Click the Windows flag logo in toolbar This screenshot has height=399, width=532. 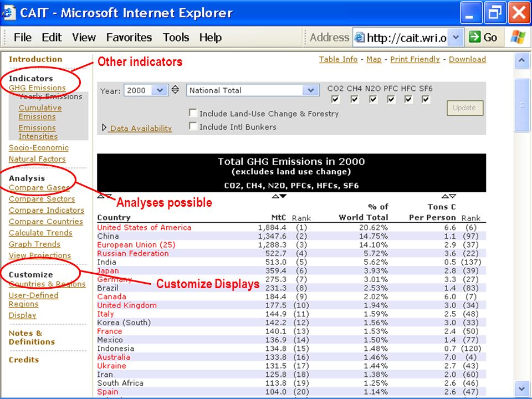pyautogui.click(x=518, y=37)
